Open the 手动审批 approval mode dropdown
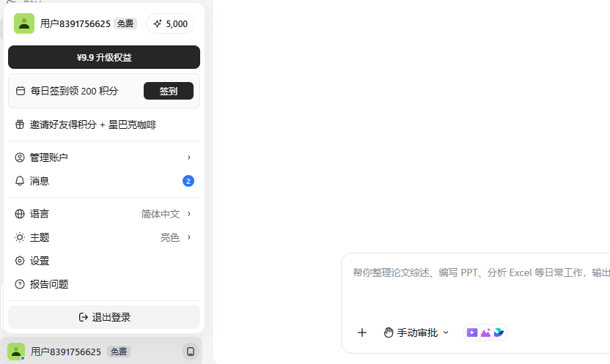This screenshot has width=610, height=364. (x=416, y=333)
